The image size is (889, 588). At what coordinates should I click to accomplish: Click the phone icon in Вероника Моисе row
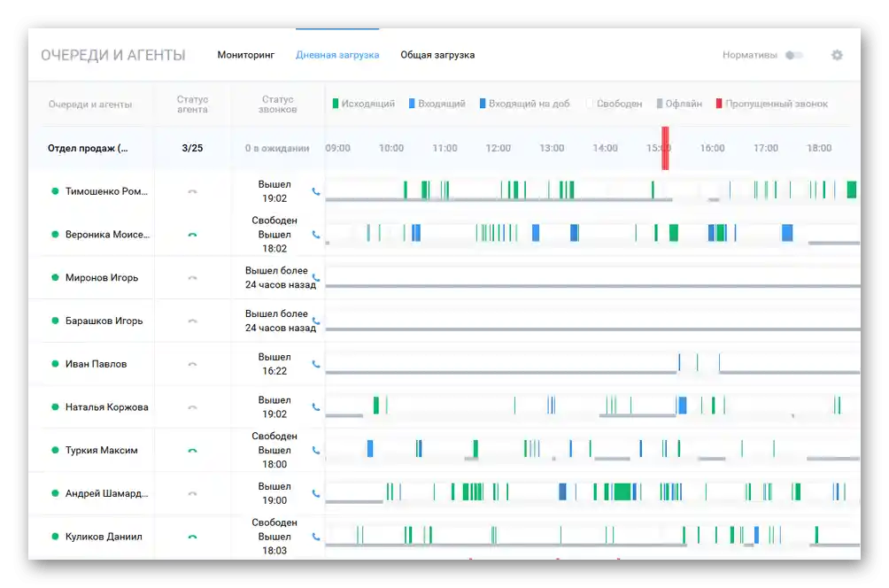tap(316, 235)
